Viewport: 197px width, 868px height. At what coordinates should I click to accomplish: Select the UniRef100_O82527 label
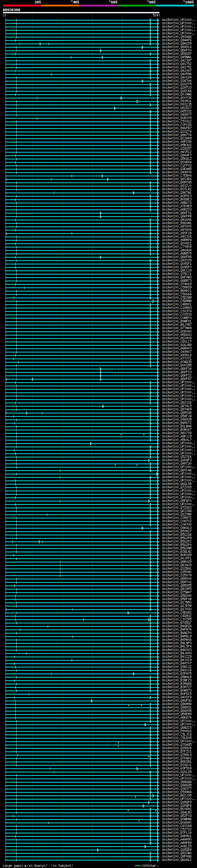coord(177,108)
